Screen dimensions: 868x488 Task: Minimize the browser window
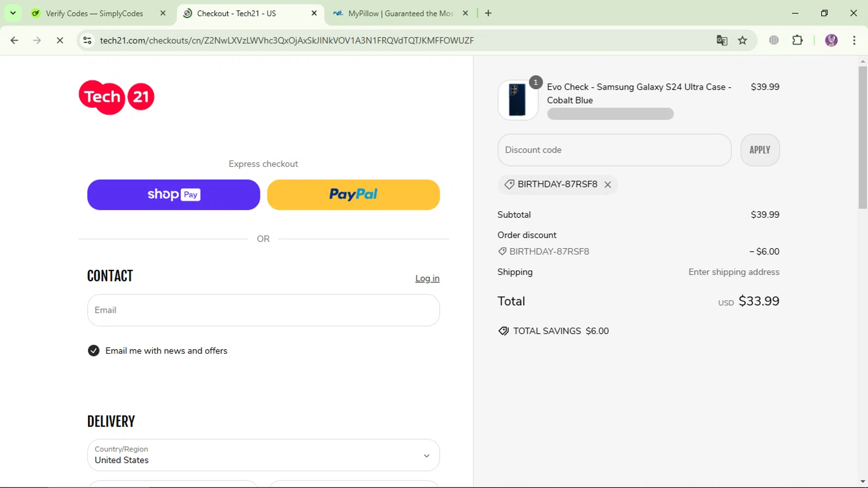click(795, 13)
